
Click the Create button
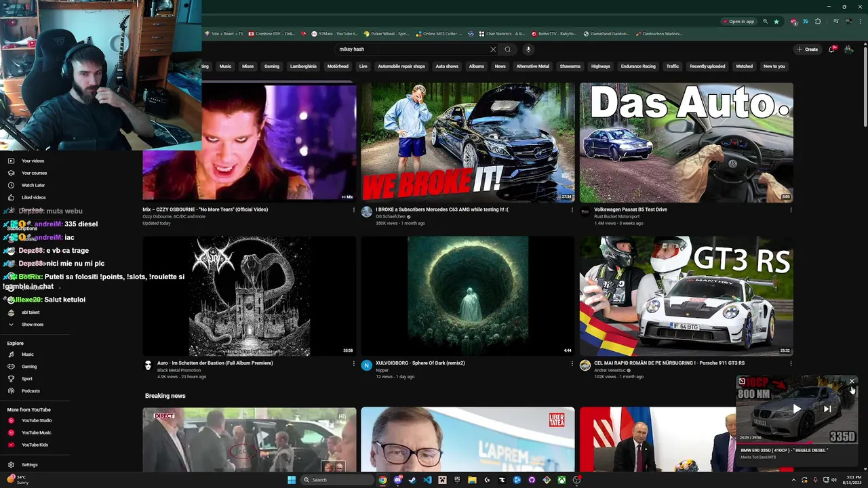point(807,49)
